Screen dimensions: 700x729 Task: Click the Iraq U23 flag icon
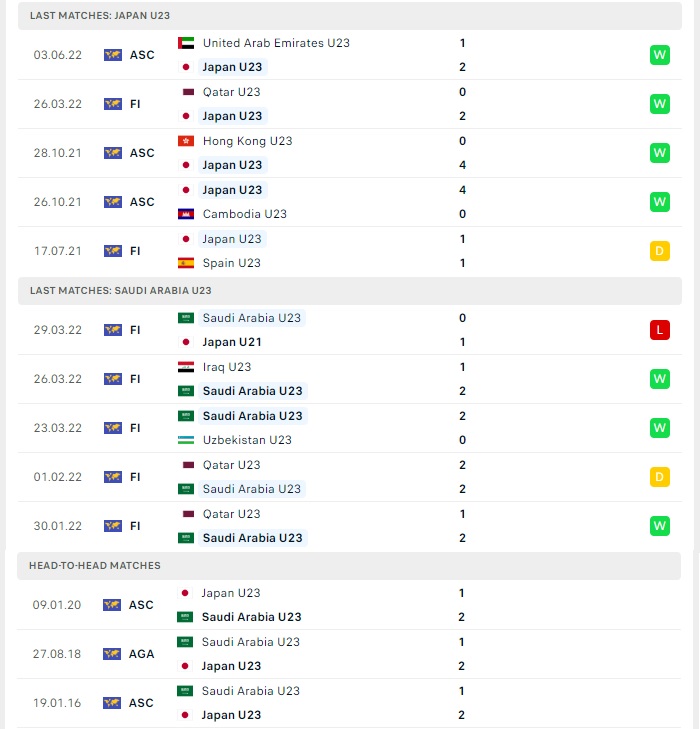(x=186, y=367)
